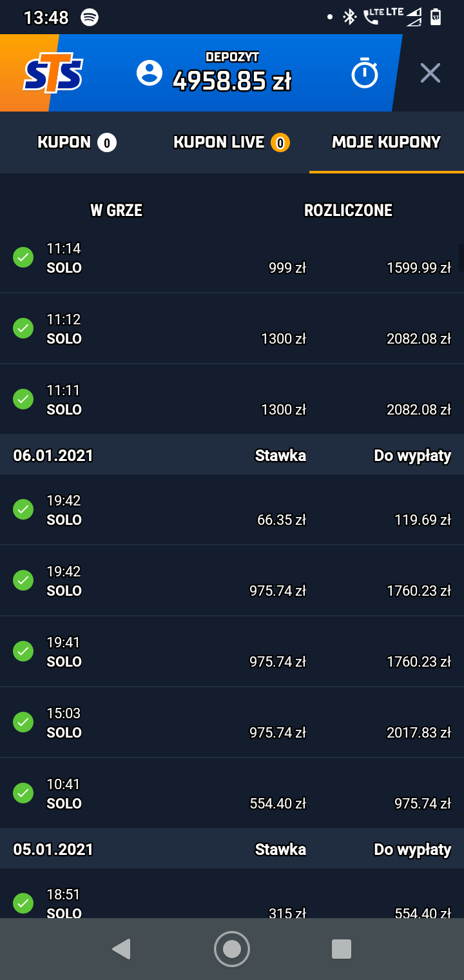Open the user account profile icon

150,73
